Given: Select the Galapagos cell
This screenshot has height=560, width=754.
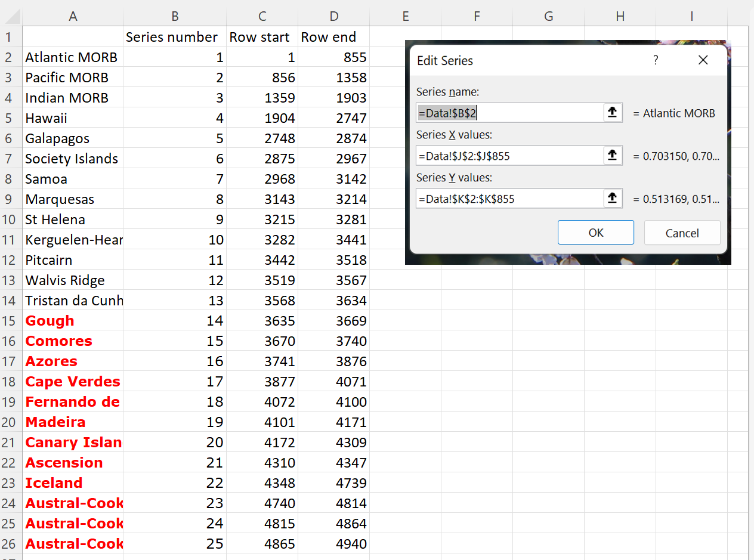Looking at the screenshot, I should click(x=73, y=138).
